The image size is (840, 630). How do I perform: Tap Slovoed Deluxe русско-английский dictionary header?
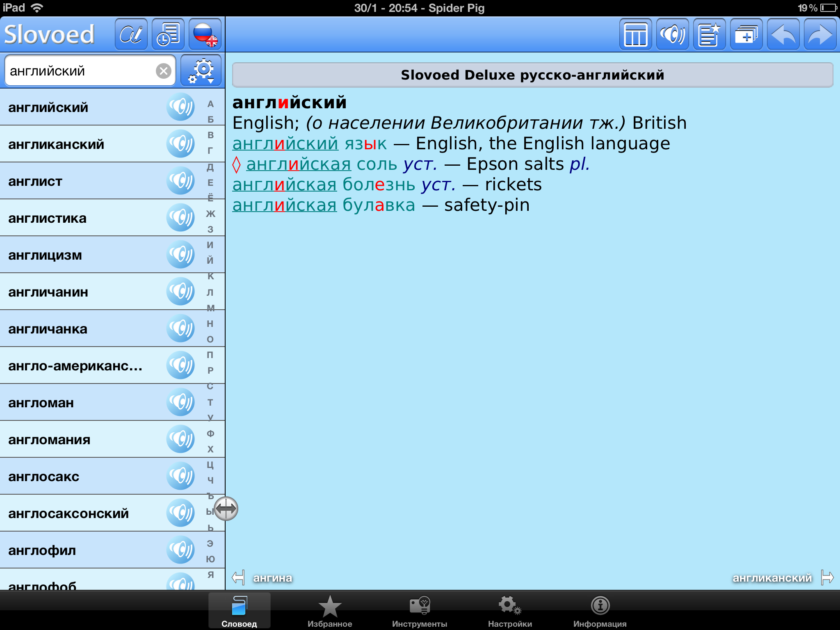tap(532, 75)
